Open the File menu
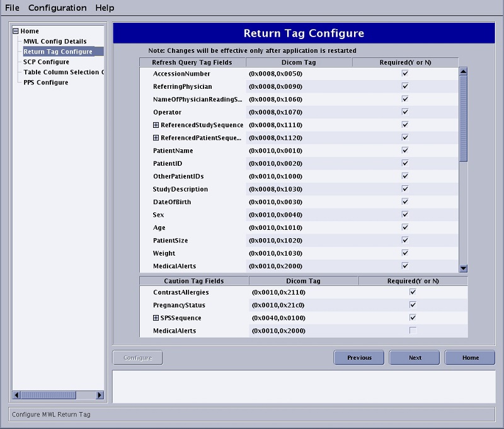The image size is (504, 429). point(13,8)
